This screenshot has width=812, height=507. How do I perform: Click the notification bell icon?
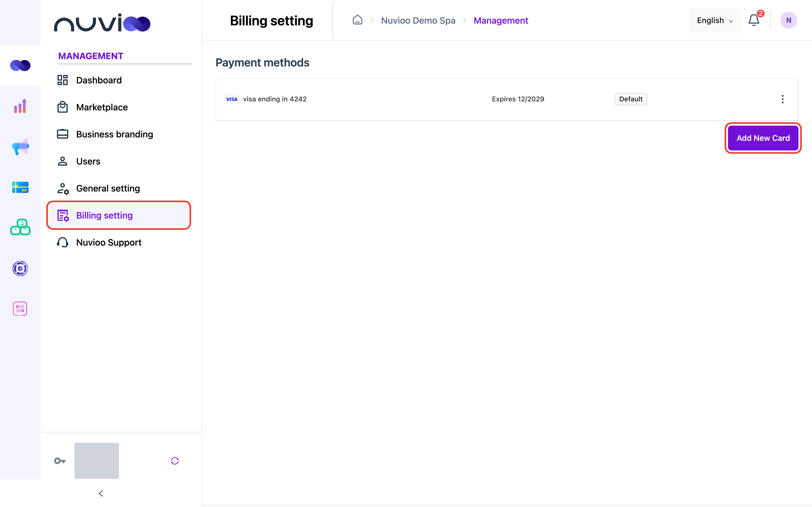[x=754, y=20]
